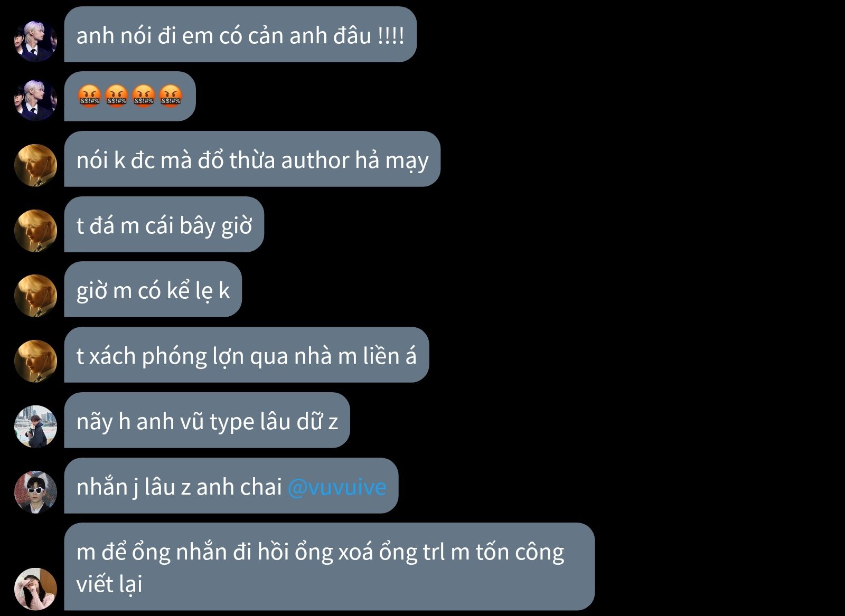Image resolution: width=845 pixels, height=616 pixels.
Task: Select the "nãy h anh vũ type lâu" bubble
Action: (x=207, y=420)
